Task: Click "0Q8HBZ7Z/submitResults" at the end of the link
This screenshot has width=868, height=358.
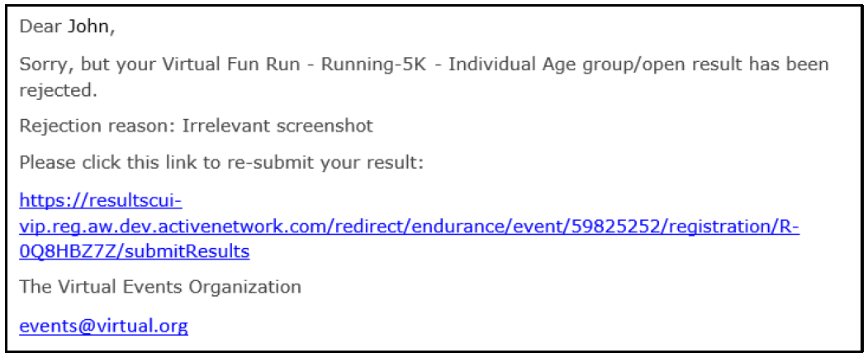Action: [x=134, y=251]
